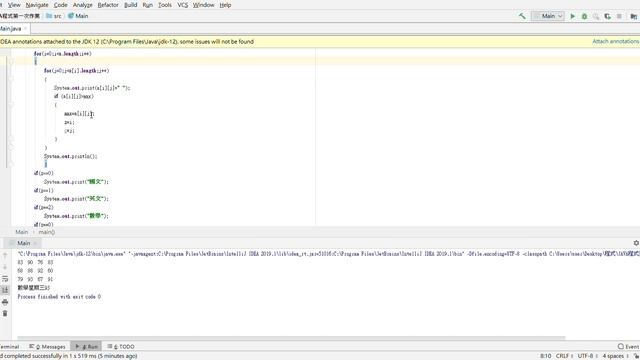Viewport: 640px width, 360px height.
Task: Toggle soft-wrap in Run console
Action: point(5,279)
